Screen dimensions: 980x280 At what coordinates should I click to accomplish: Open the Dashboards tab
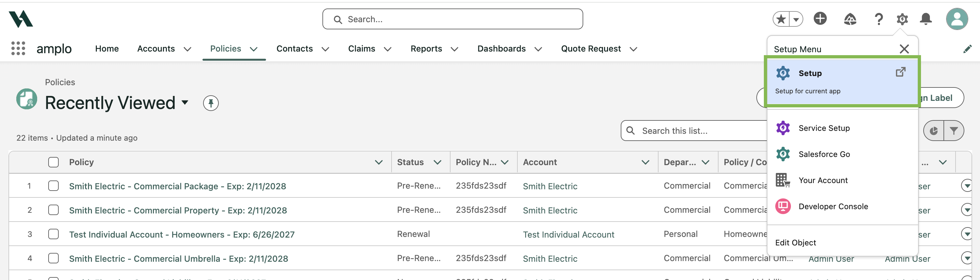(x=501, y=49)
